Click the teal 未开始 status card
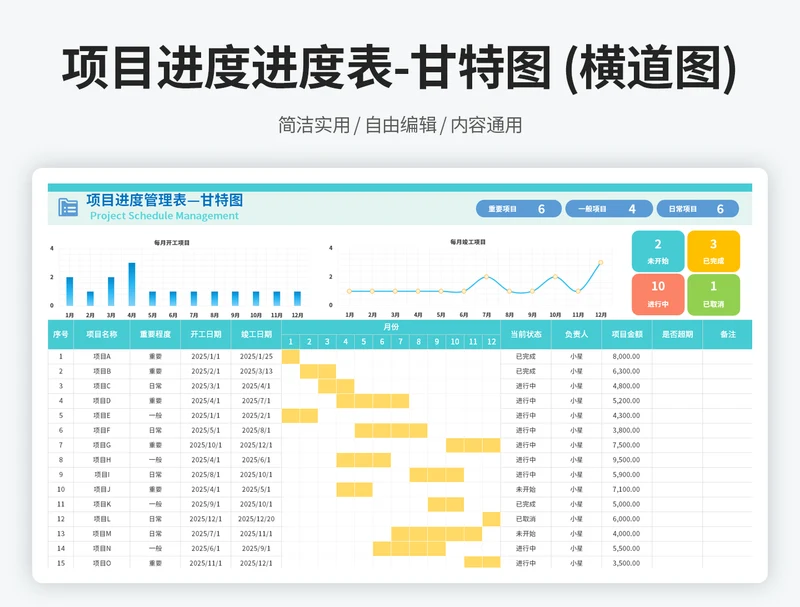 (x=658, y=251)
